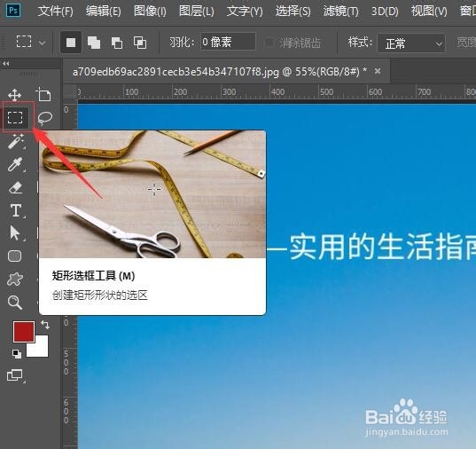
Task: Select the Eyedropper tool
Action: pos(15,164)
